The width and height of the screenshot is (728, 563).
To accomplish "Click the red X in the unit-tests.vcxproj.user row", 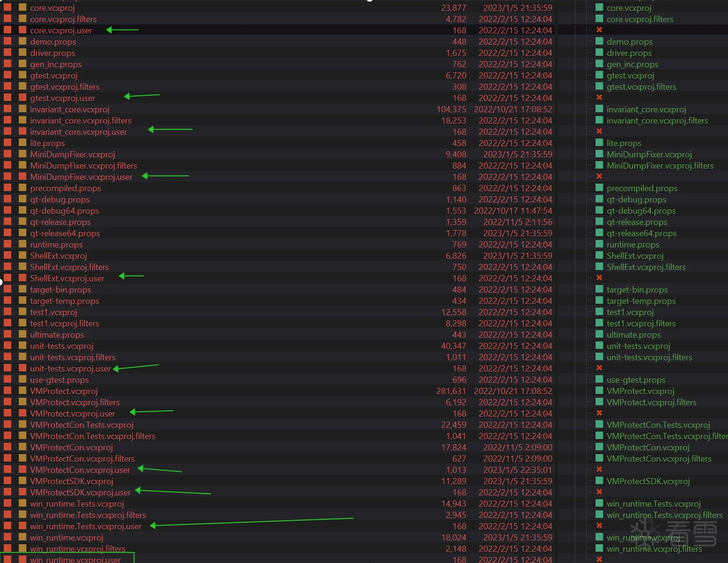I will click(599, 368).
